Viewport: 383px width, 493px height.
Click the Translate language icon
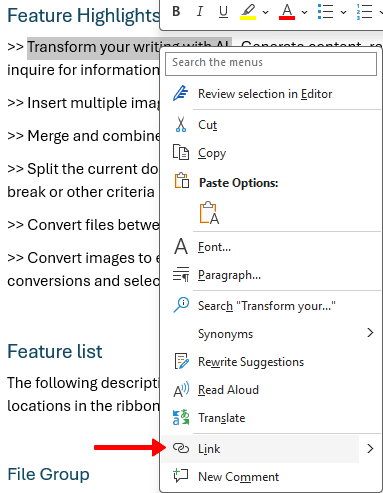[x=181, y=417]
